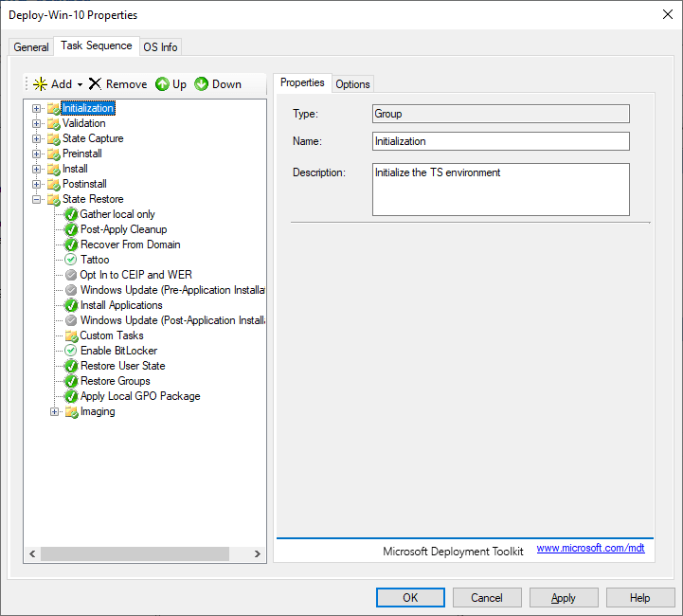The width and height of the screenshot is (683, 616).
Task: Click the green Up arrow icon
Action: (x=162, y=84)
